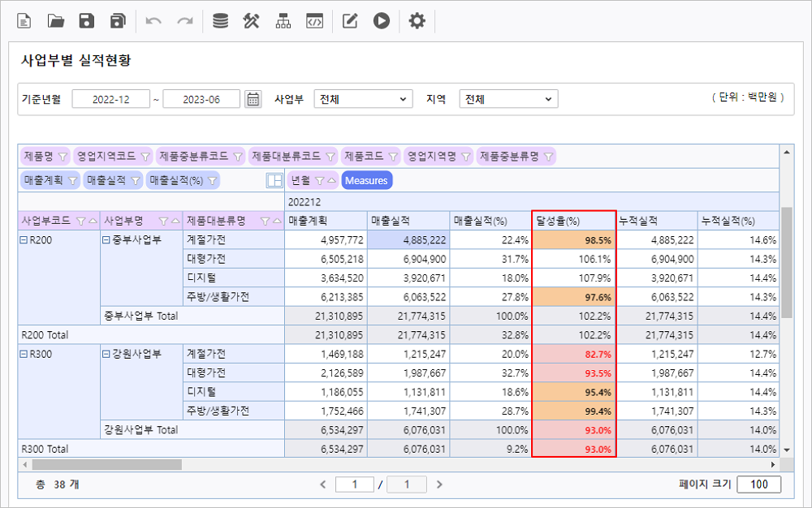Click the hierarchy structure icon

point(283,21)
